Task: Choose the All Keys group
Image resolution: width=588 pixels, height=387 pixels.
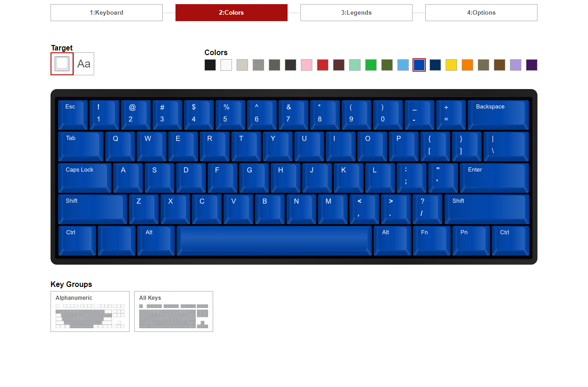Action: [x=174, y=311]
